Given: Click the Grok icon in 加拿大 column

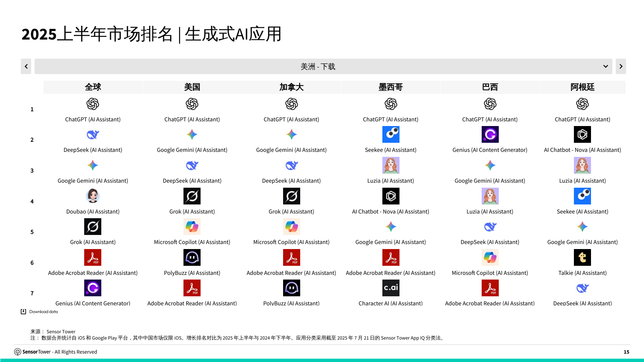Looking at the screenshot, I should click(291, 196).
